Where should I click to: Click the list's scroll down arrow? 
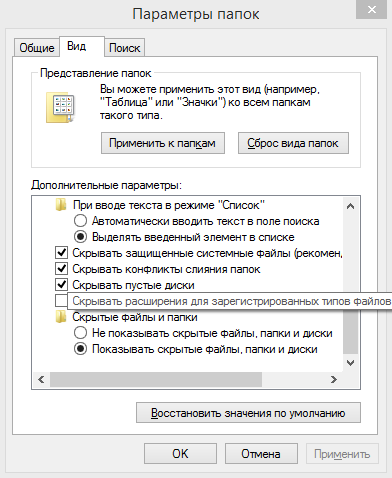tap(350, 363)
